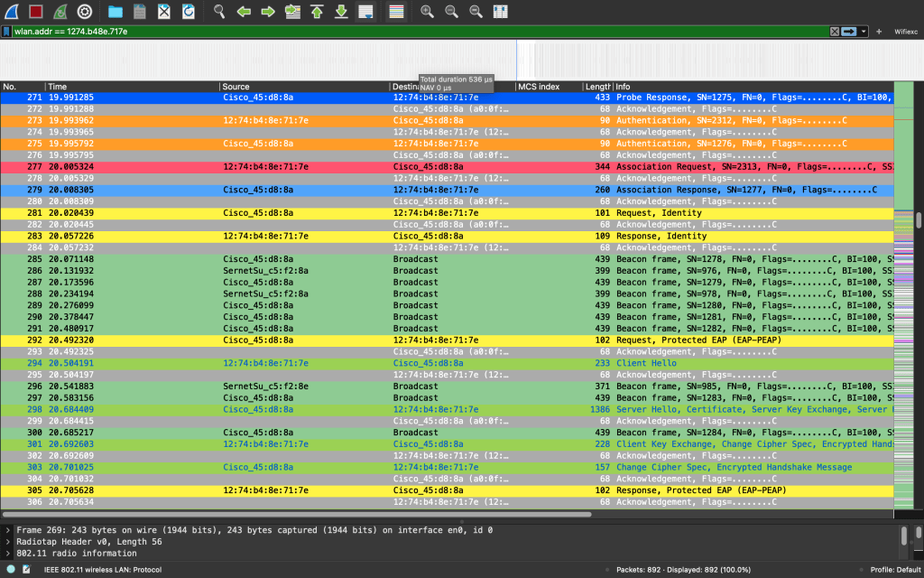The height and width of the screenshot is (578, 924).
Task: Click the Find Packet magnifier icon
Action: [219, 12]
